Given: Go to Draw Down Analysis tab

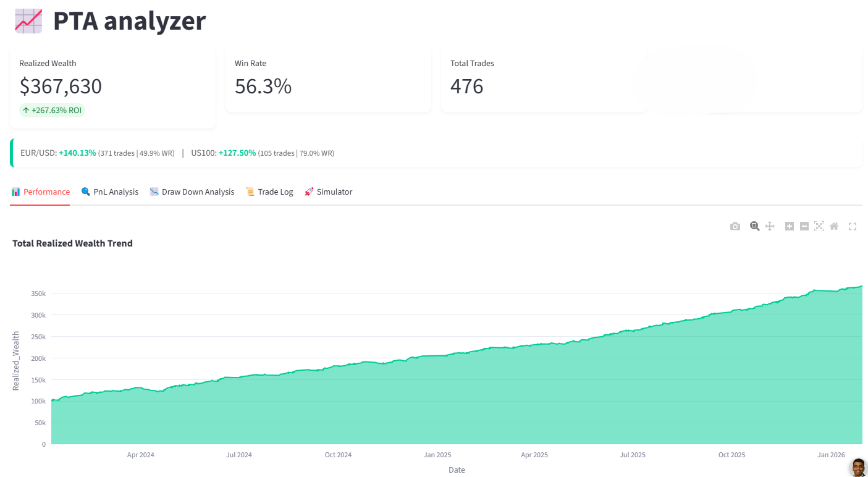Looking at the screenshot, I should (192, 192).
